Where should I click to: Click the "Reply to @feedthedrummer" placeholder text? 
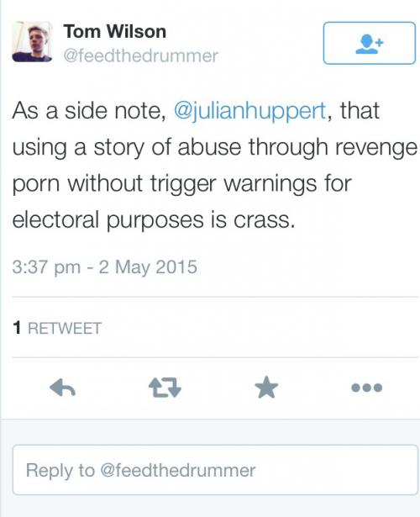coord(140,470)
